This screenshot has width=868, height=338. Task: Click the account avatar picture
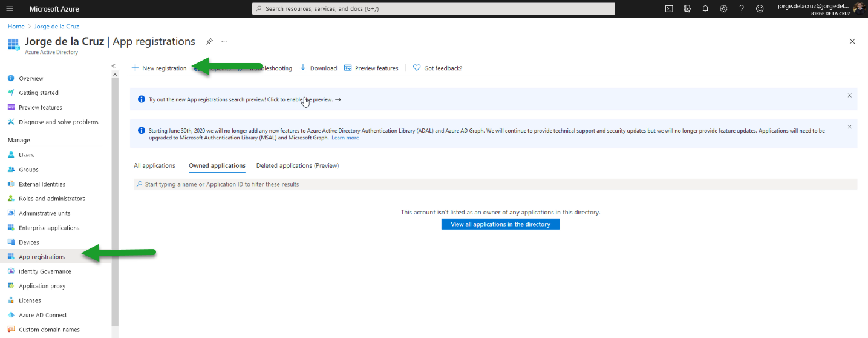click(860, 8)
